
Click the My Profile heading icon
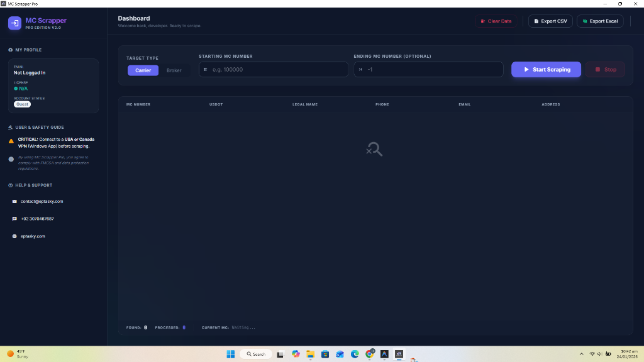pos(10,50)
